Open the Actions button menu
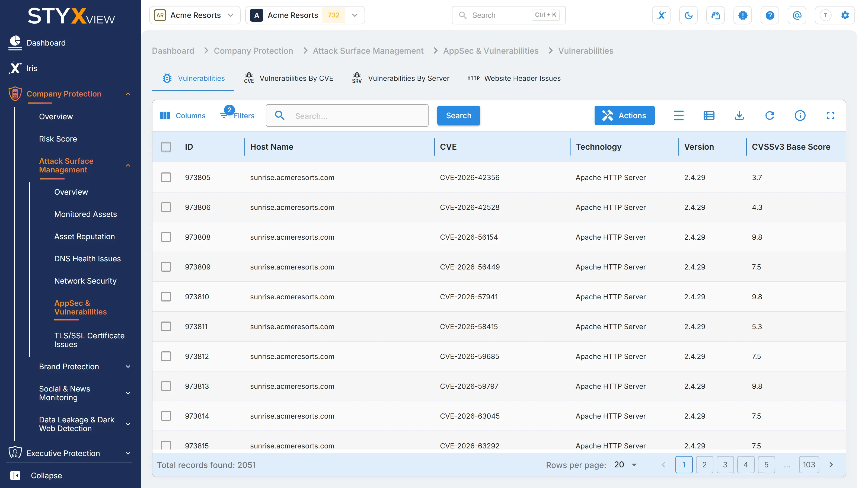 click(x=624, y=115)
